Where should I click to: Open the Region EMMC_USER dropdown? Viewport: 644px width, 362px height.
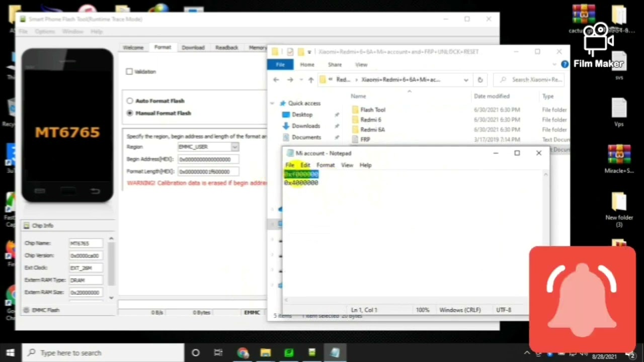(x=234, y=147)
